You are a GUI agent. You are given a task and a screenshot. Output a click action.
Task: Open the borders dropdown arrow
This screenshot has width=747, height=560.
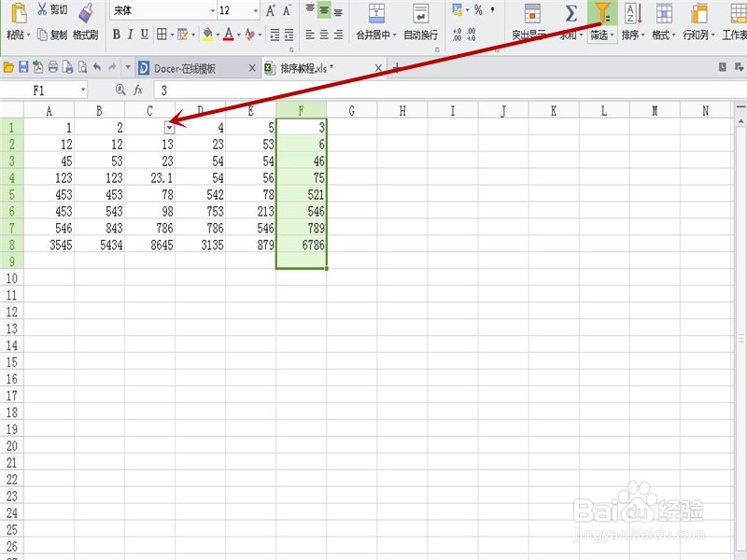point(172,35)
